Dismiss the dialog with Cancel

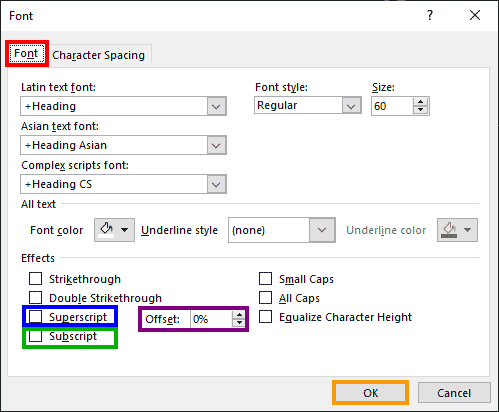[x=454, y=393]
